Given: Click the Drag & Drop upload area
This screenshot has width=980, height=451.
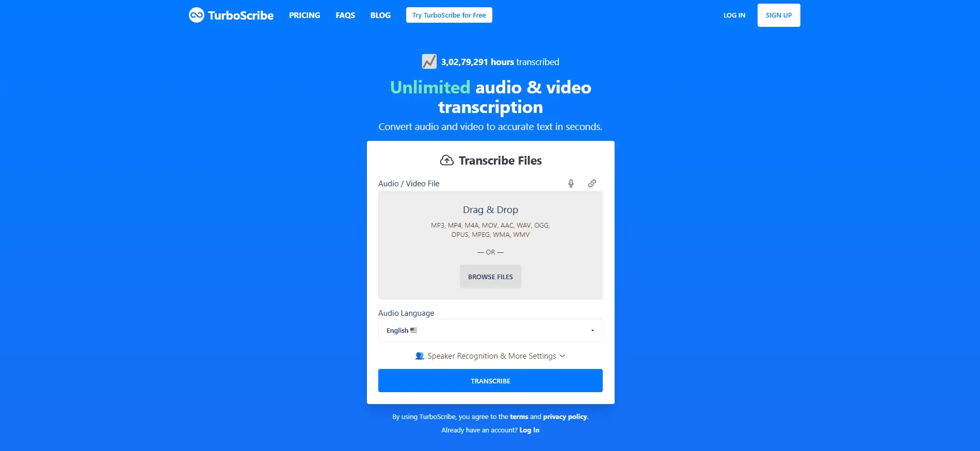Looking at the screenshot, I should click(x=490, y=245).
